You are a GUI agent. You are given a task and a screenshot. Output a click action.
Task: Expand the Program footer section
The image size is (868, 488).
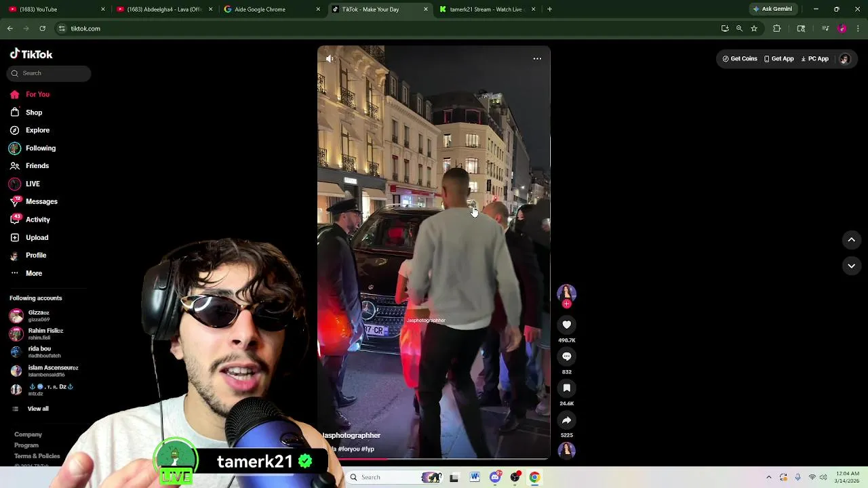pos(26,445)
